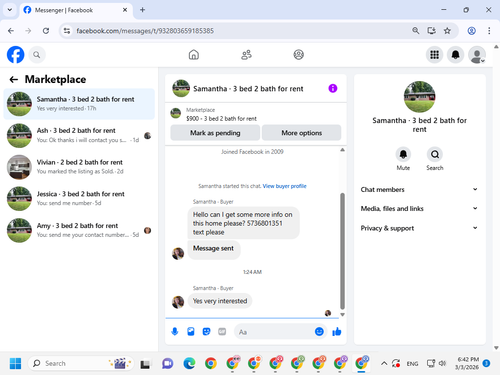
Task: Reload the Messenger page
Action: coord(46,31)
